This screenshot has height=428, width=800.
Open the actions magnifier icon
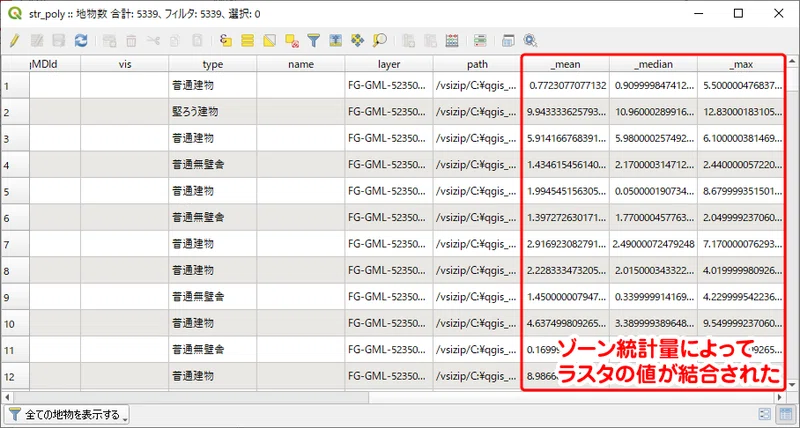(530, 40)
